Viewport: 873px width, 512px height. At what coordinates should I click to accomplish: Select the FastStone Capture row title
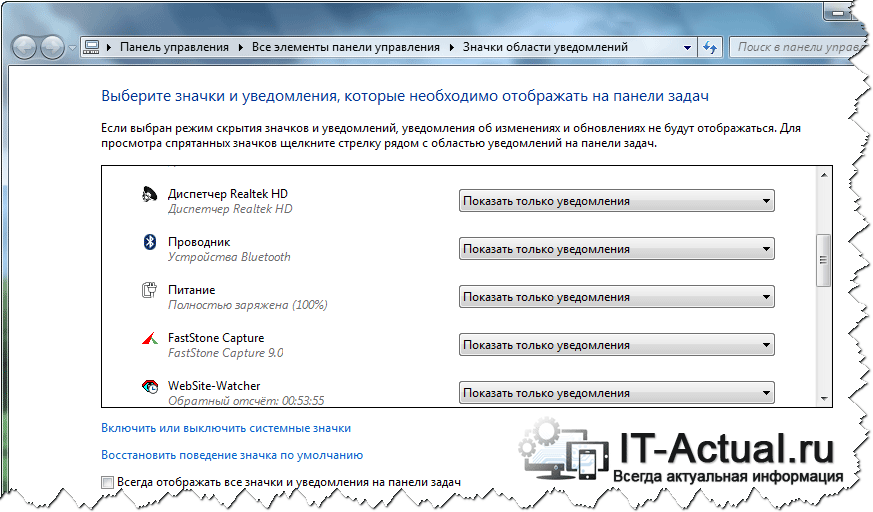pyautogui.click(x=216, y=338)
